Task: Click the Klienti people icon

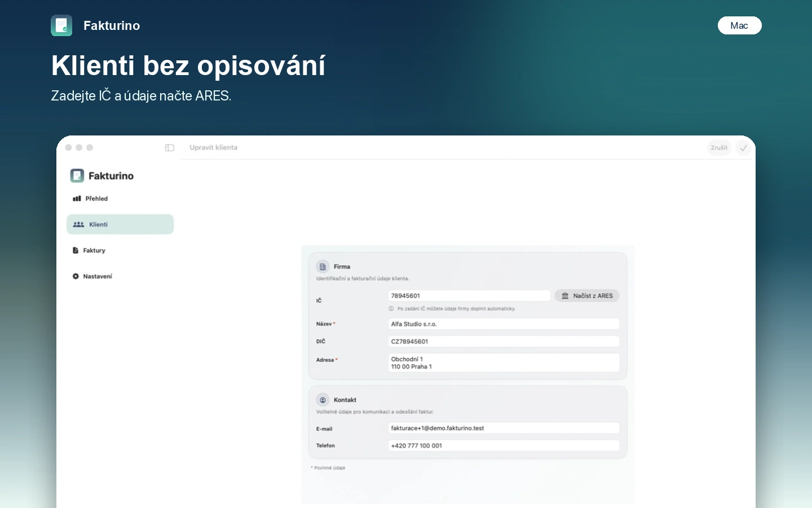Action: (x=78, y=225)
